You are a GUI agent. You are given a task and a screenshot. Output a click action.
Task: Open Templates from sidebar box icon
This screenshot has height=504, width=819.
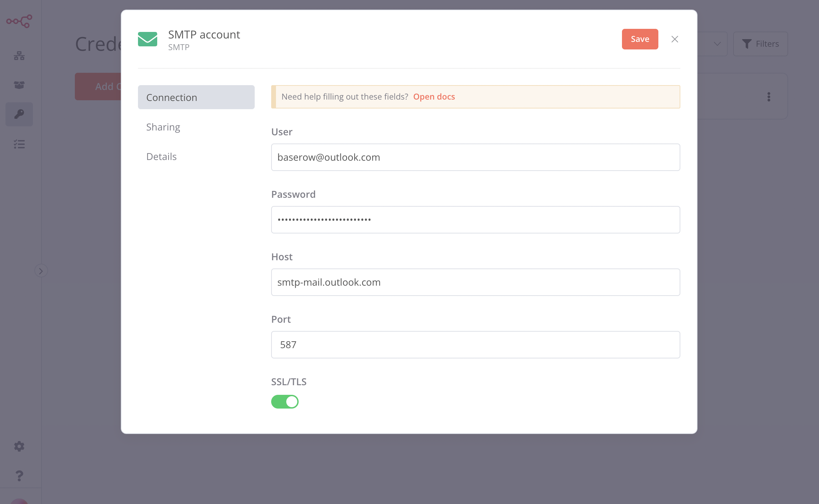19,85
